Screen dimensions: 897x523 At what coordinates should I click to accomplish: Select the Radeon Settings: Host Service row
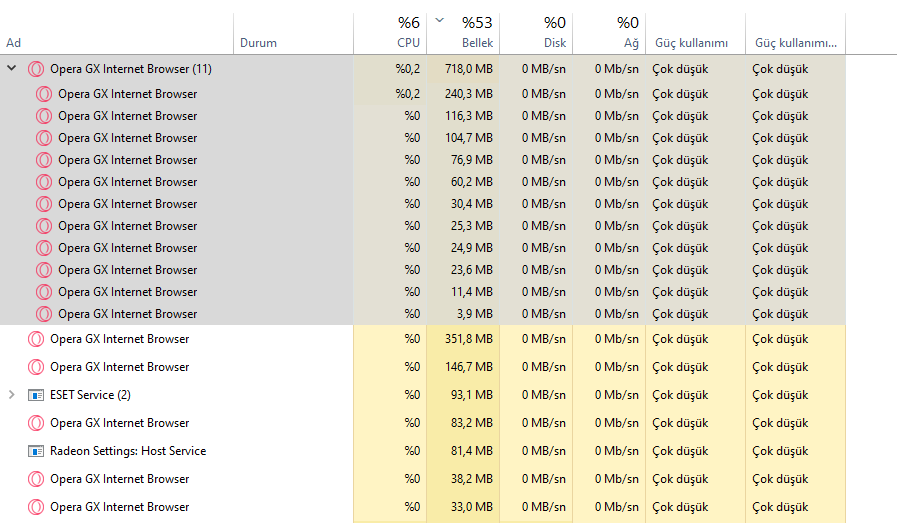[x=128, y=451]
